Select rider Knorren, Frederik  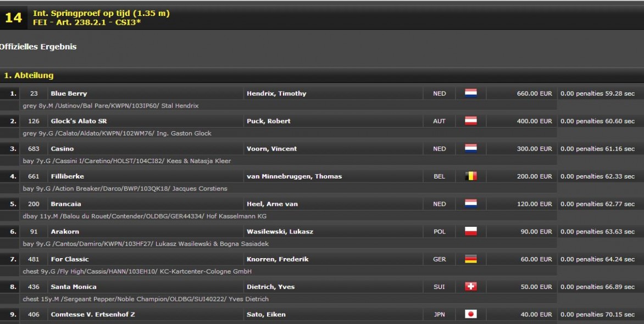pyautogui.click(x=277, y=259)
